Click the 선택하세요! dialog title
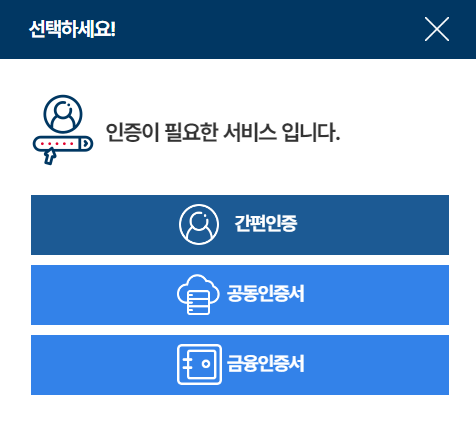The height and width of the screenshot is (424, 476). tap(72, 29)
